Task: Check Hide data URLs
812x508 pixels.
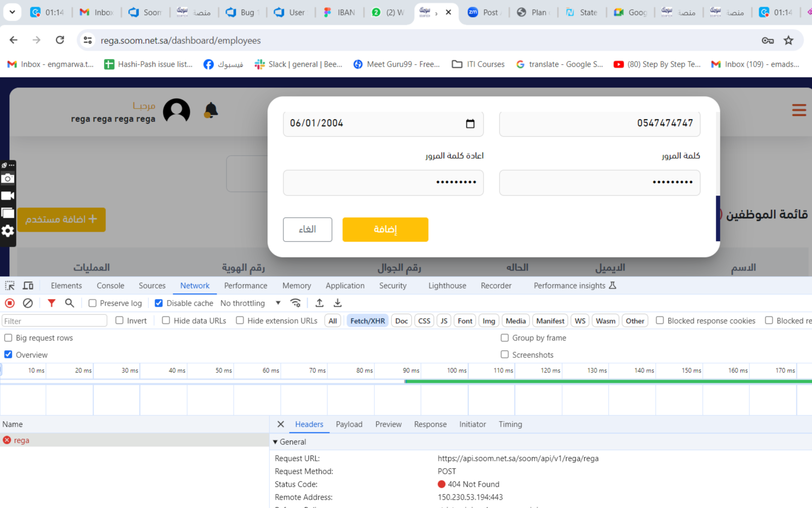Action: click(166, 321)
